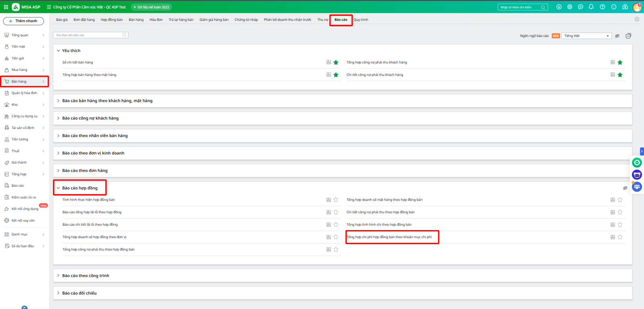644x309 pixels.
Task: Select Kho in the left sidebar
Action: (15, 105)
